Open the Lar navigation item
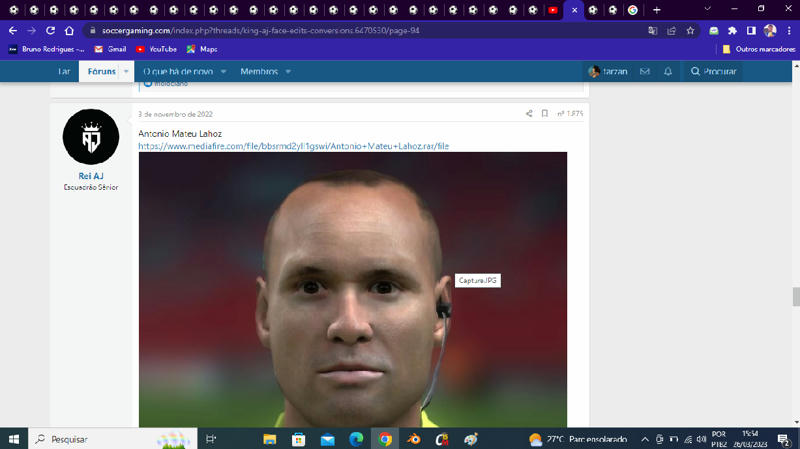Image resolution: width=800 pixels, height=449 pixels. tap(64, 71)
